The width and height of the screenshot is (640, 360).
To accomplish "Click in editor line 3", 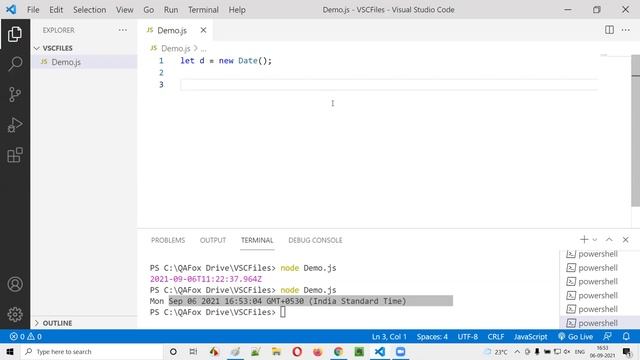I will 388,84.
